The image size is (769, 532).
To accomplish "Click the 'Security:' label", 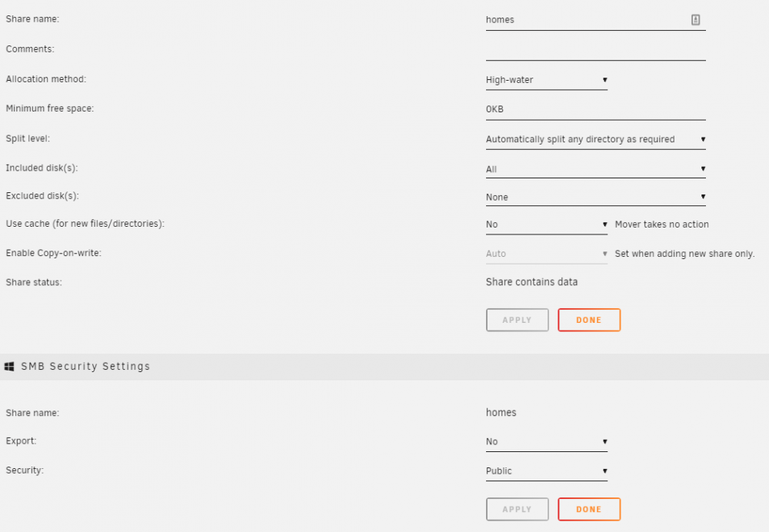I will (25, 470).
